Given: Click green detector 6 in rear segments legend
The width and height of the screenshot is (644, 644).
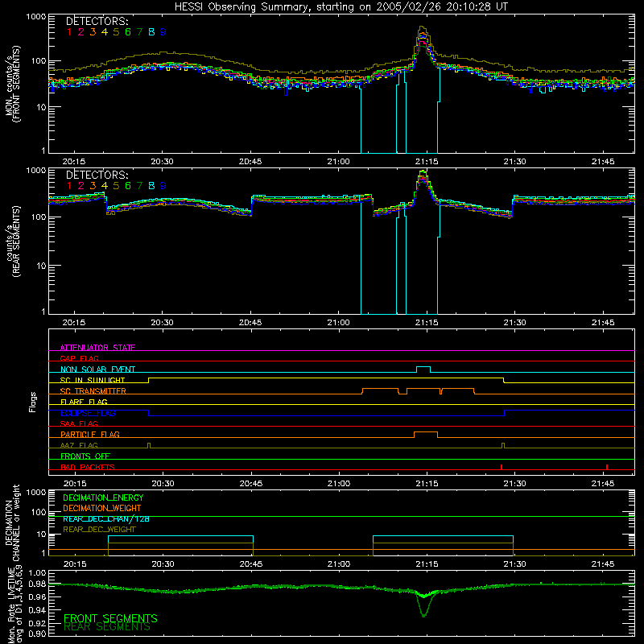Looking at the screenshot, I should [128, 186].
